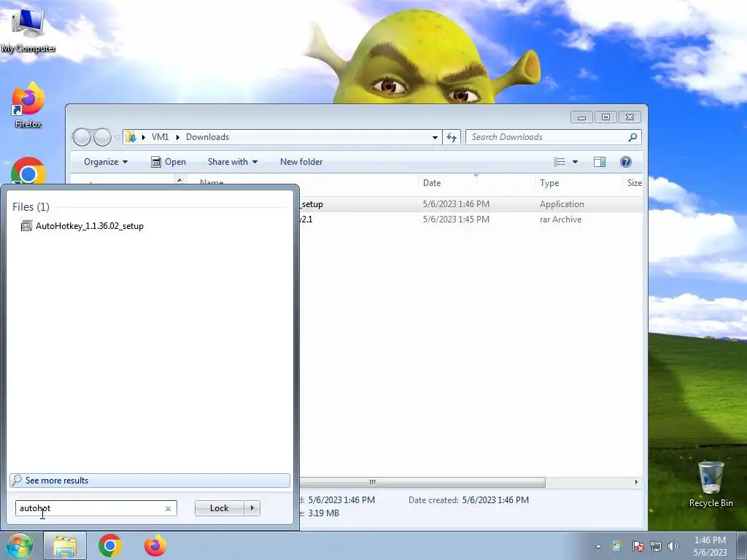Launch Firefox from the taskbar
747x560 pixels.
155,545
